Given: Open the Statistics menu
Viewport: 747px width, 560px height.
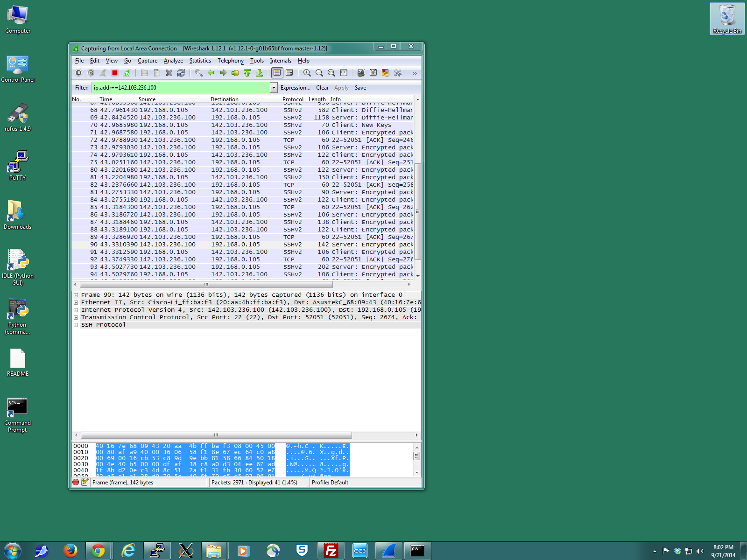Looking at the screenshot, I should point(200,61).
